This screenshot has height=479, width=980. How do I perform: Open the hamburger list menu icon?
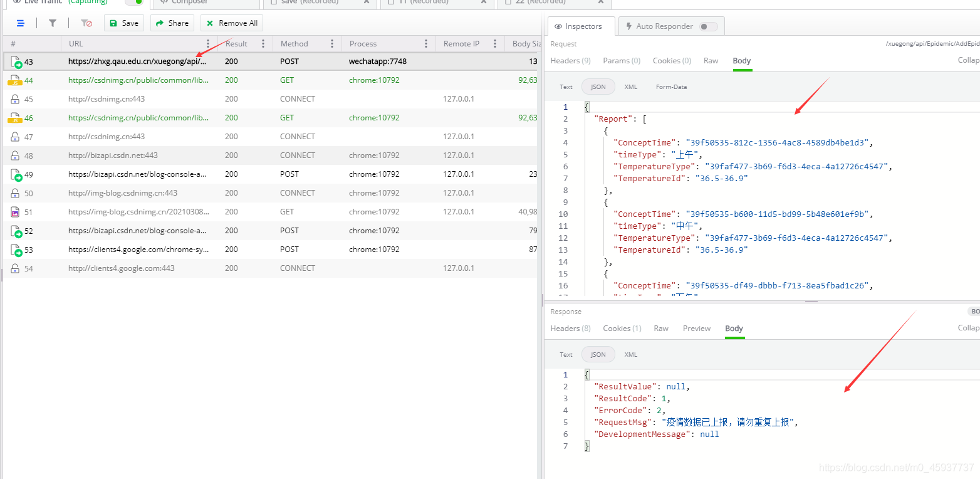tap(21, 23)
